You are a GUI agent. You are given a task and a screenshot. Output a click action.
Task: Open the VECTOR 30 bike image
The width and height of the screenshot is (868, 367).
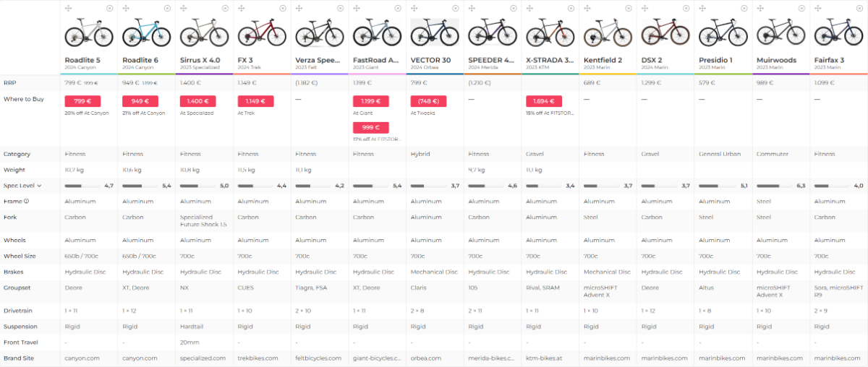coord(435,33)
